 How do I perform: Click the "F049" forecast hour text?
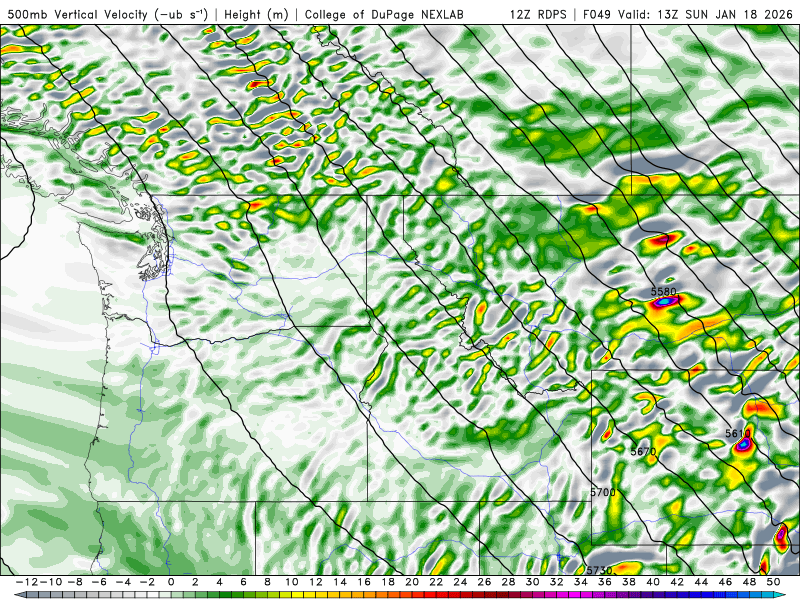(596, 14)
